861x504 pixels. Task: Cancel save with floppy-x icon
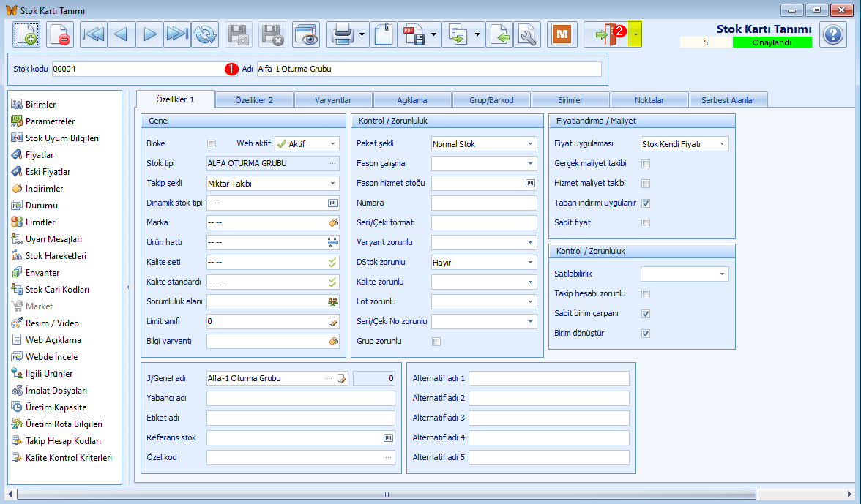(x=272, y=34)
